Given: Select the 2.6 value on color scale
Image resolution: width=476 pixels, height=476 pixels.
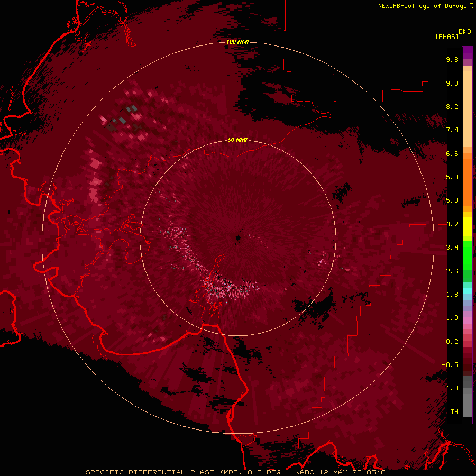Looking at the screenshot, I should (x=452, y=271).
